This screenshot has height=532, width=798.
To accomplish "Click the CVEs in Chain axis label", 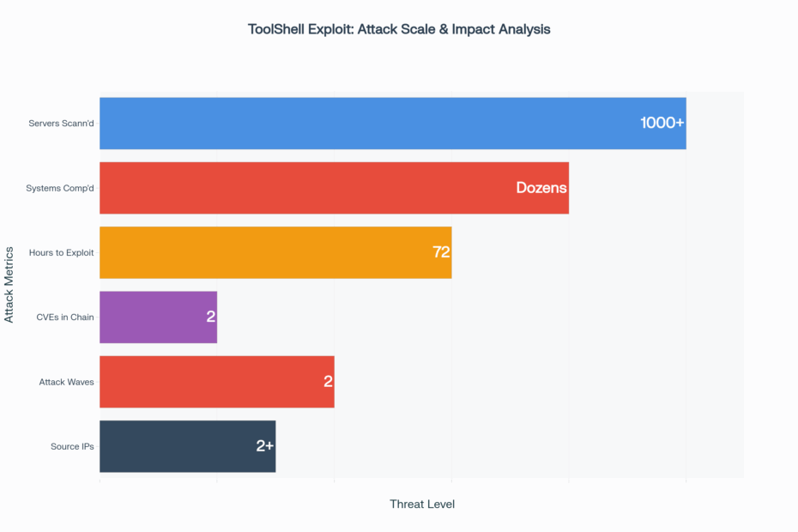I will click(x=66, y=317).
